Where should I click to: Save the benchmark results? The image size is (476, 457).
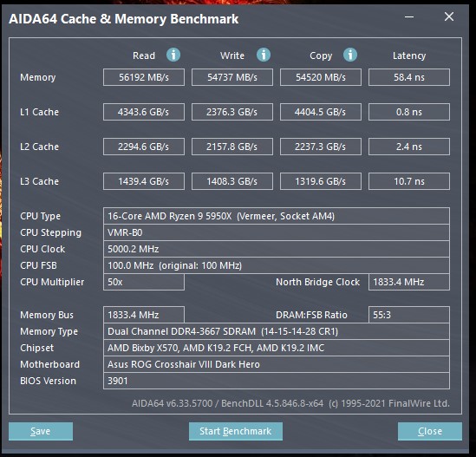pos(41,431)
